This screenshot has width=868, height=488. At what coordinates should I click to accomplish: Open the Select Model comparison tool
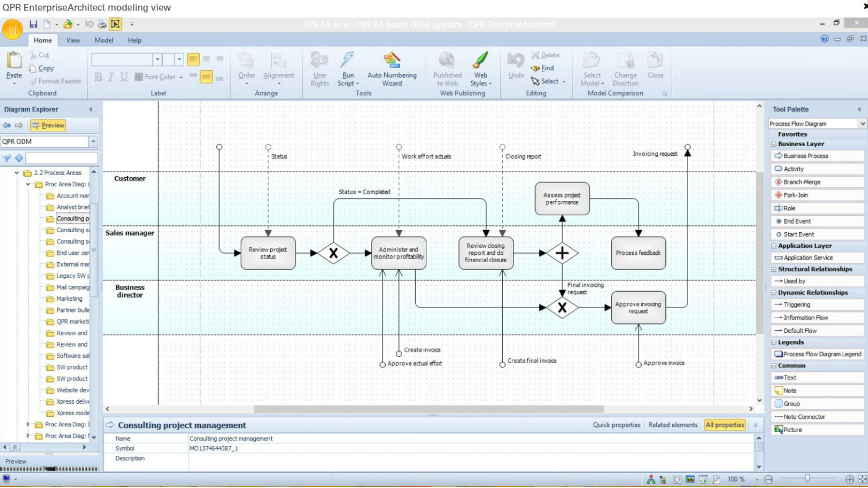click(592, 69)
